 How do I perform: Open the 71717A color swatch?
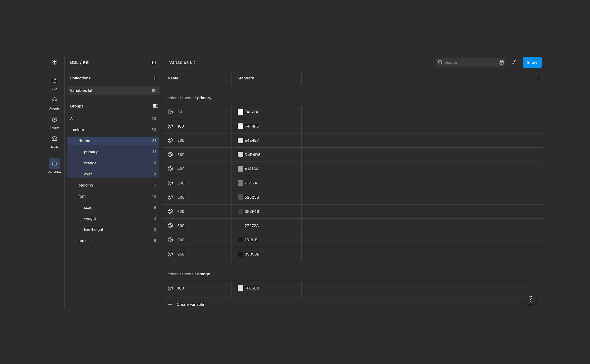[240, 183]
